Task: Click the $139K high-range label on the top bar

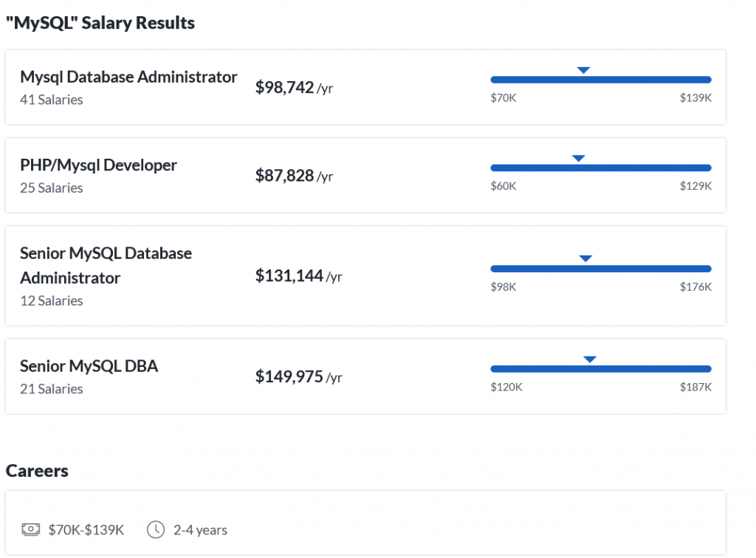Action: click(x=695, y=98)
